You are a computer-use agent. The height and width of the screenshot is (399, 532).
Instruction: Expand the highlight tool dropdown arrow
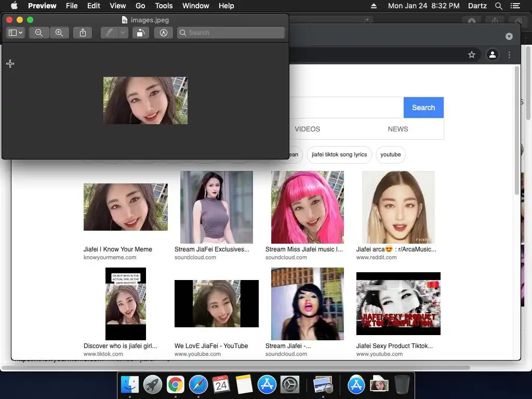[x=123, y=33]
